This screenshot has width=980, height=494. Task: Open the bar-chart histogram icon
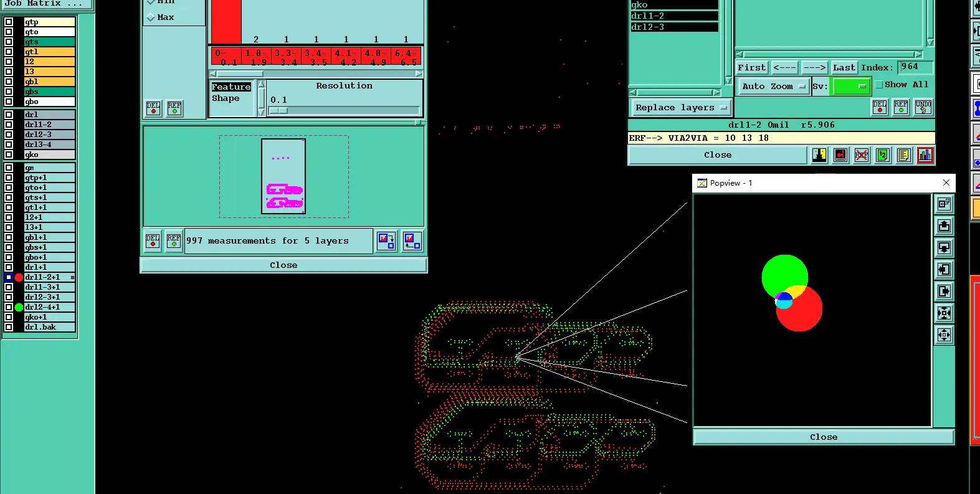925,155
